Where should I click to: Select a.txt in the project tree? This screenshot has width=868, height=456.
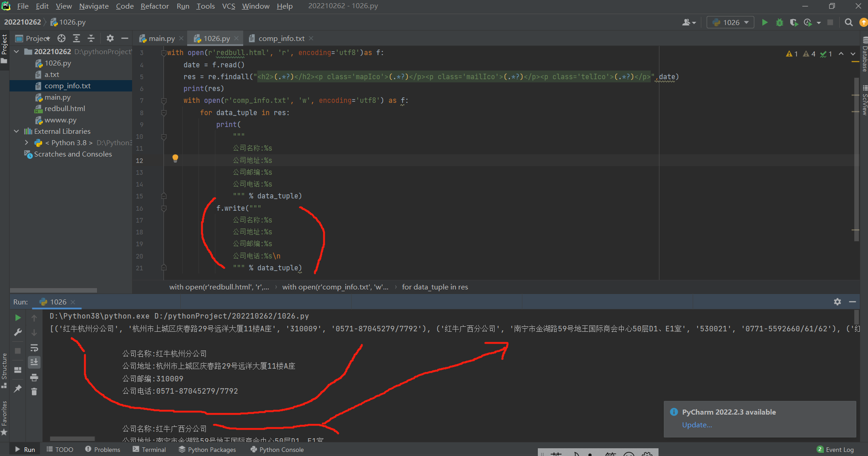tap(51, 74)
